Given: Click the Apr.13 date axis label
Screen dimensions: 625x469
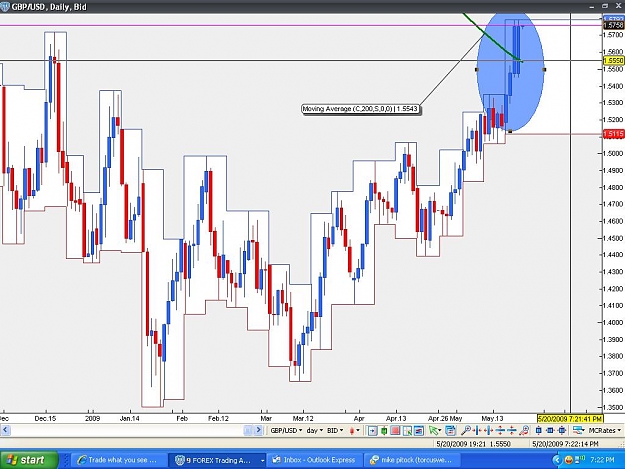Looking at the screenshot, I should point(396,419).
